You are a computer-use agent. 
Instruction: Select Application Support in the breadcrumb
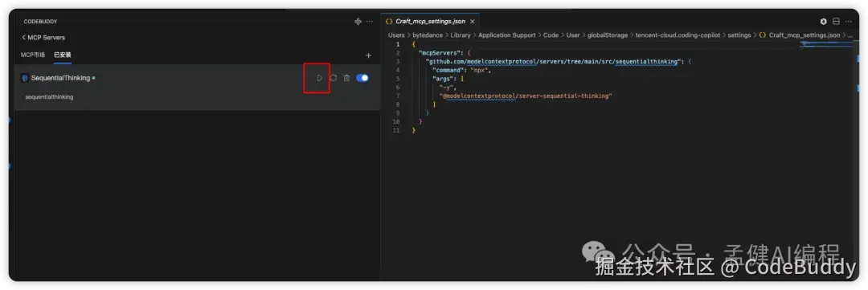click(507, 35)
